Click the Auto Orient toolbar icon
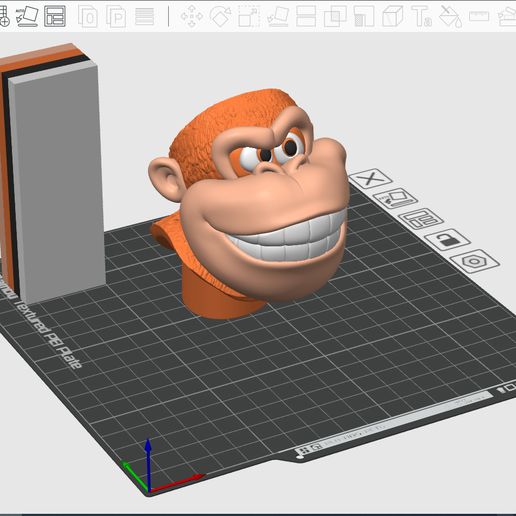 27,16
